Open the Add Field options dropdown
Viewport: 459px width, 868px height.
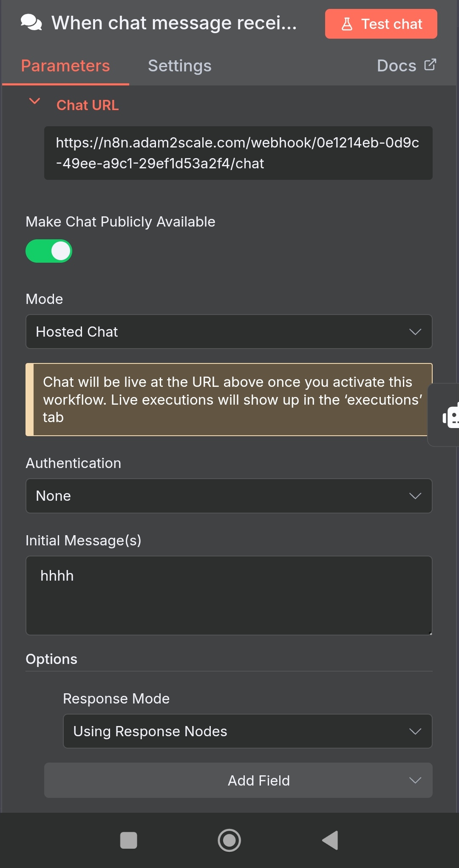238,780
